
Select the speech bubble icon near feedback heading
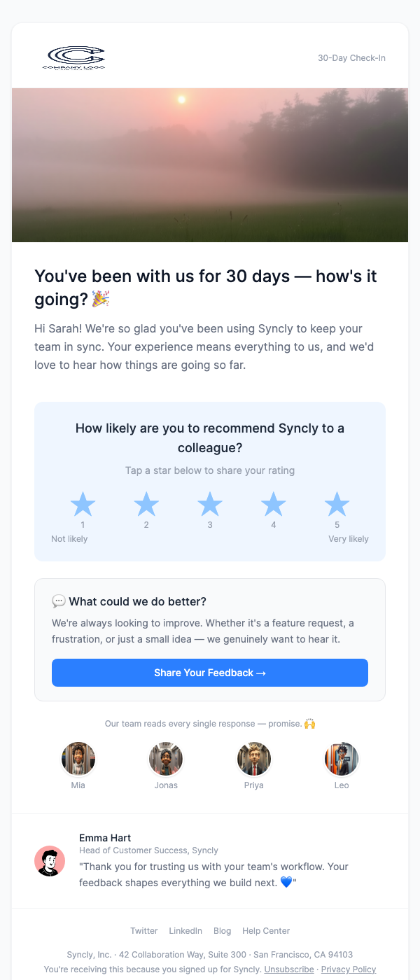coord(59,601)
